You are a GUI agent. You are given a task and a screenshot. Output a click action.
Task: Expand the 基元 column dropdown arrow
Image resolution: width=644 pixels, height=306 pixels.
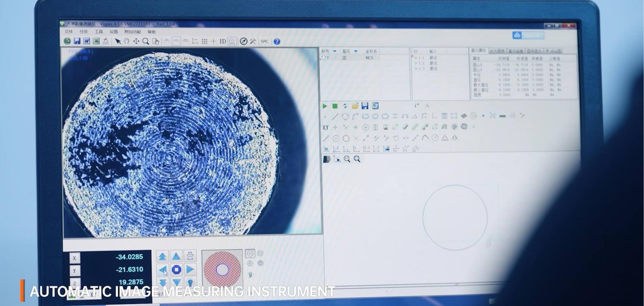(356, 51)
